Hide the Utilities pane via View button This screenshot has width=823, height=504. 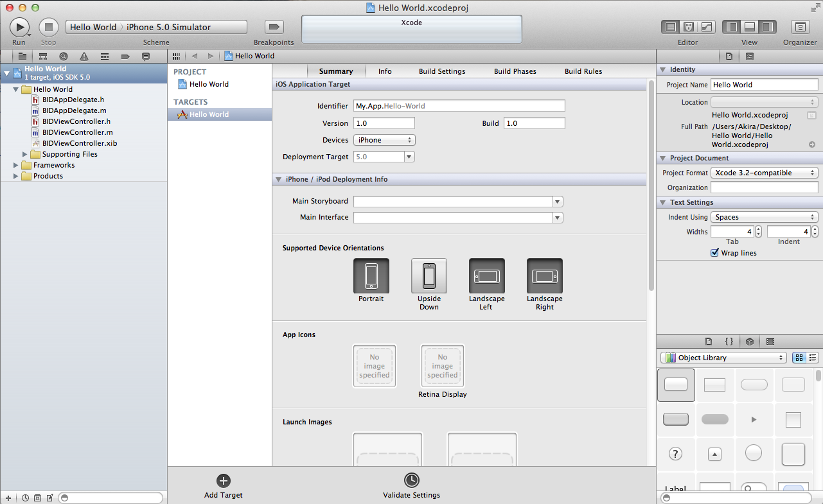[767, 27]
